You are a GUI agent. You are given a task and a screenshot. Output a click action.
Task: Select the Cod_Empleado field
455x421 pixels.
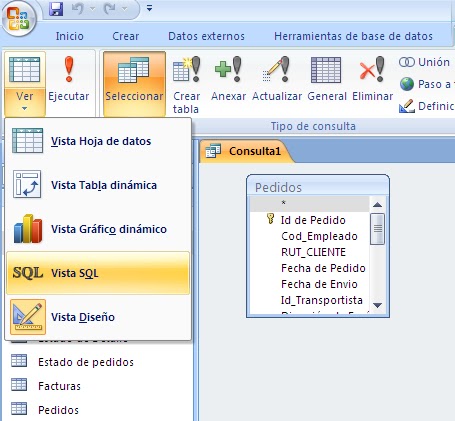[x=310, y=236]
